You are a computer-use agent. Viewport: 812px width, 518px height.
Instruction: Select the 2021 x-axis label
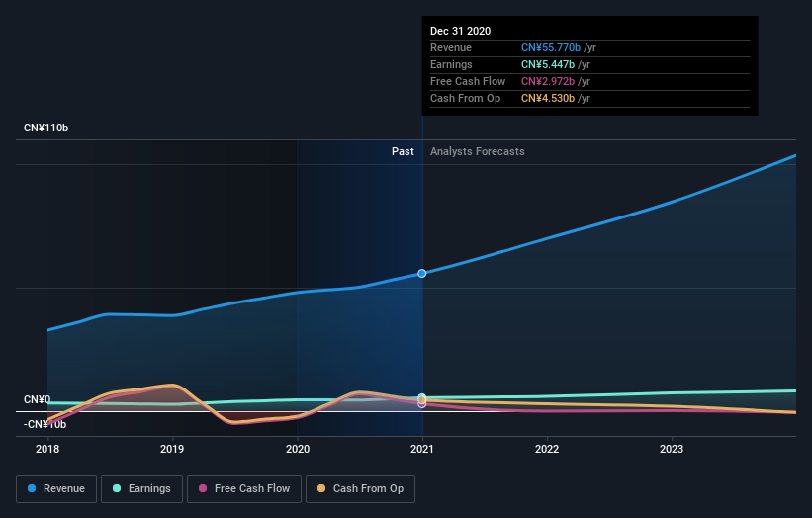click(x=422, y=449)
